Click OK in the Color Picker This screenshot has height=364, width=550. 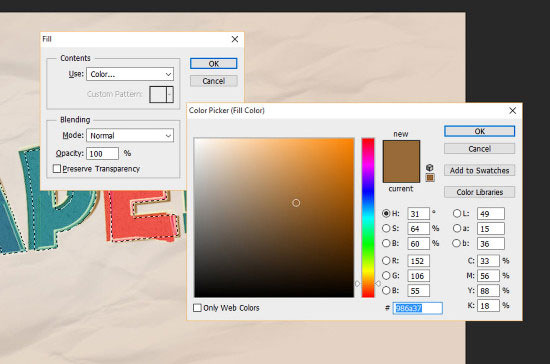click(479, 131)
